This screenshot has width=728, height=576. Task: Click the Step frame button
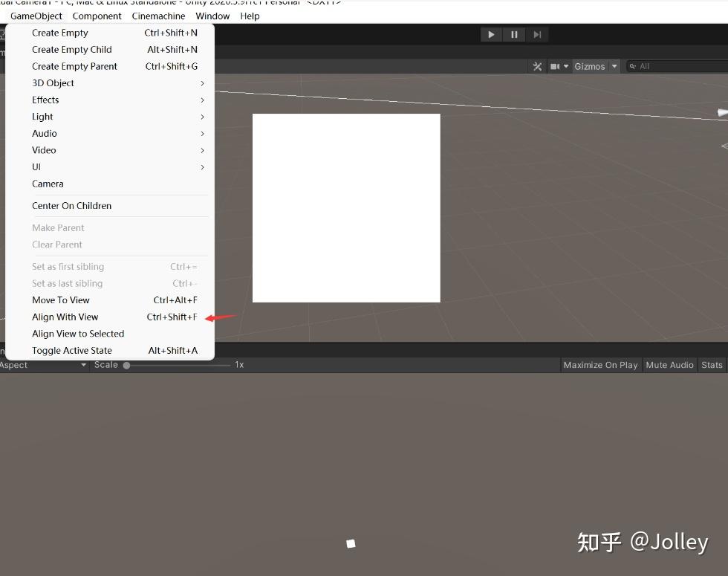point(537,33)
